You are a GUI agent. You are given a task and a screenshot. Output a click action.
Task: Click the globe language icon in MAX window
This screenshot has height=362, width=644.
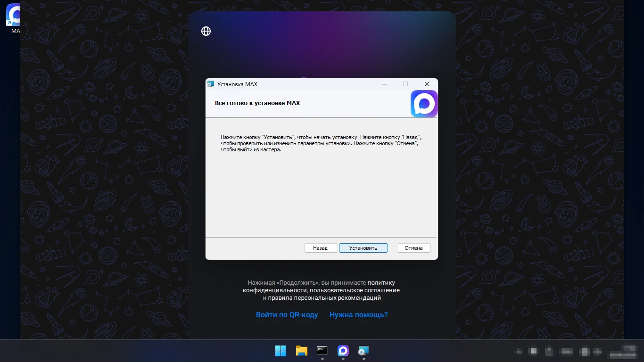[x=206, y=31]
